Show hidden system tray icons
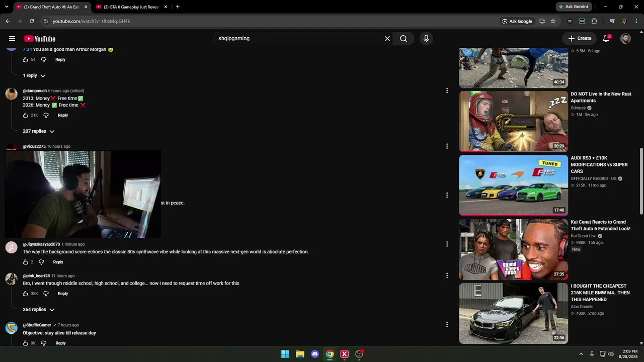 click(581, 354)
